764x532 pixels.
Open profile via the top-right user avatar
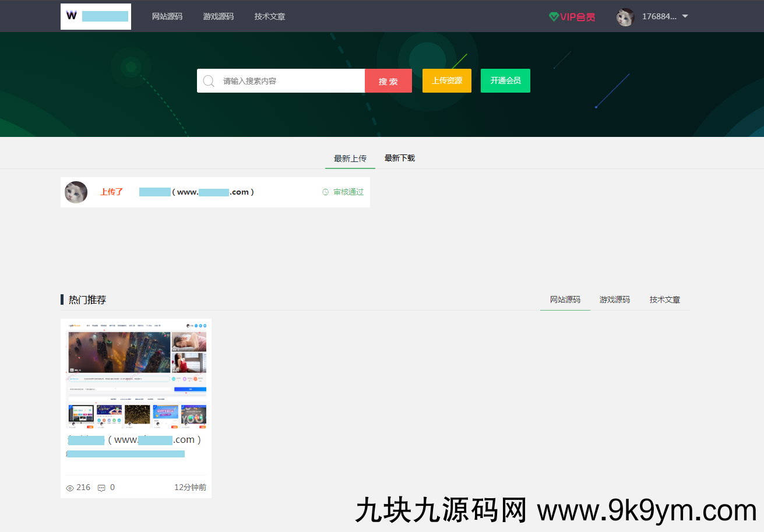pyautogui.click(x=625, y=17)
